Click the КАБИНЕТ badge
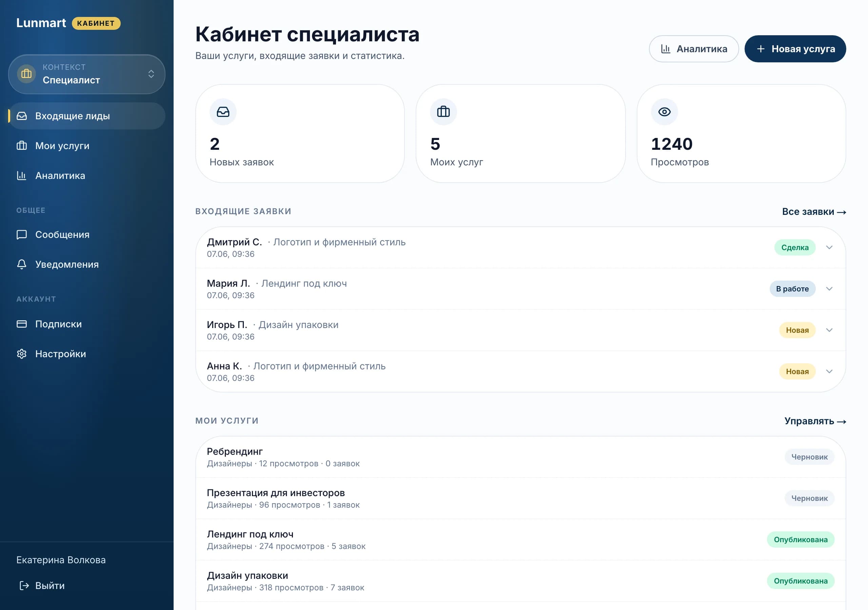Viewport: 868px width, 610px height. pyautogui.click(x=96, y=23)
